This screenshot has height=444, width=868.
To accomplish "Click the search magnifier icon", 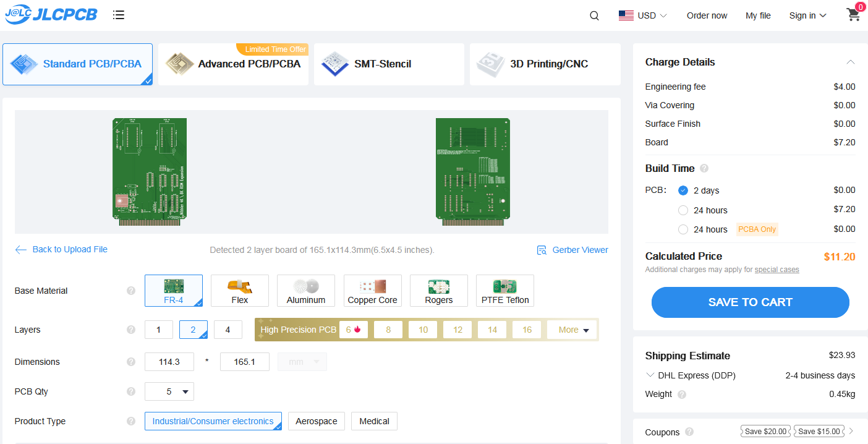I will pos(594,16).
